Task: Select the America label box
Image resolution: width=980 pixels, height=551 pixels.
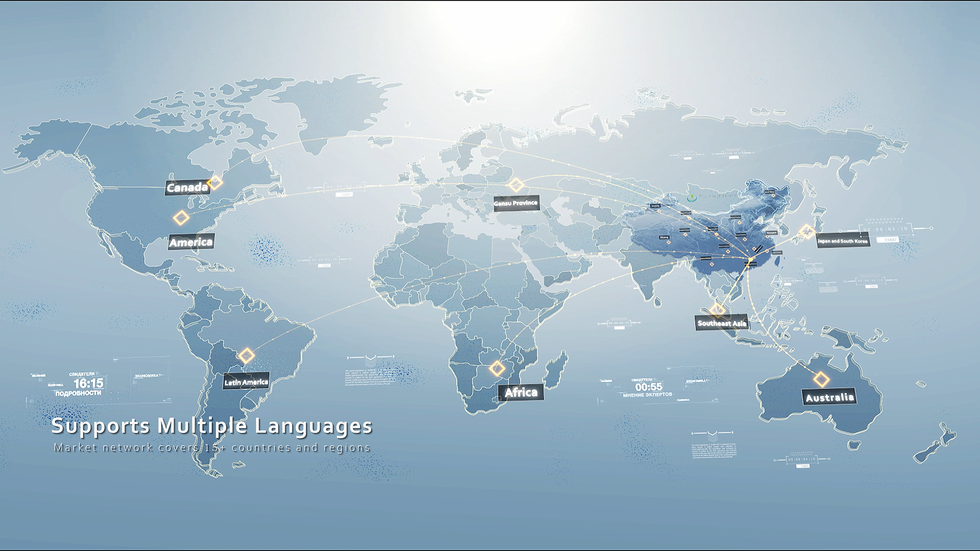Action: tap(191, 242)
